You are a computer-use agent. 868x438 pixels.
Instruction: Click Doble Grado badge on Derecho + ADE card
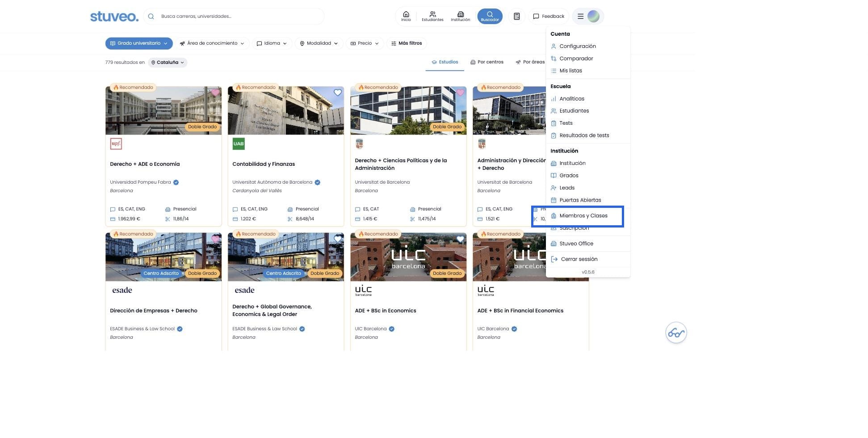202,127
